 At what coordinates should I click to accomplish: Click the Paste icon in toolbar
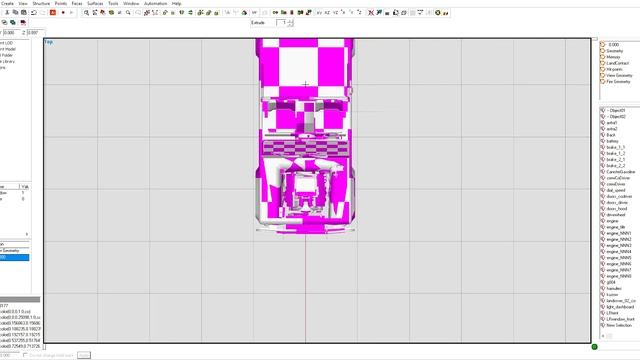point(24,13)
